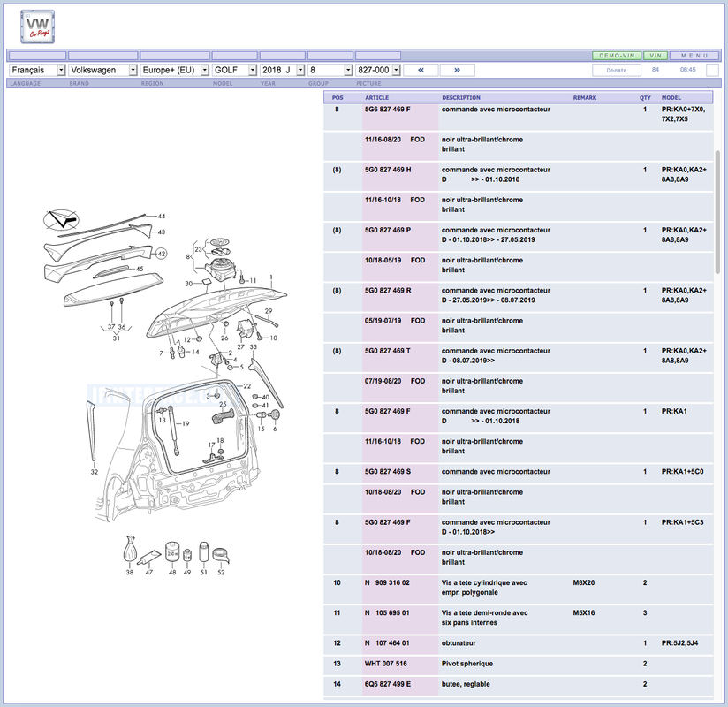Image resolution: width=728 pixels, height=707 pixels.
Task: Open the Language dropdown showing Français
Action: (x=37, y=70)
